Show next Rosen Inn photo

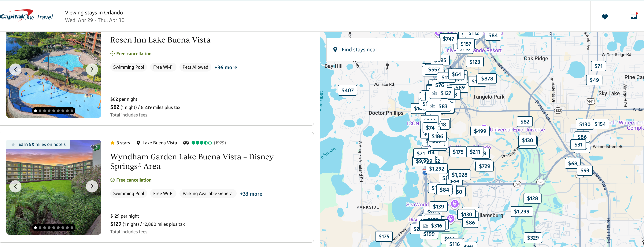point(92,69)
